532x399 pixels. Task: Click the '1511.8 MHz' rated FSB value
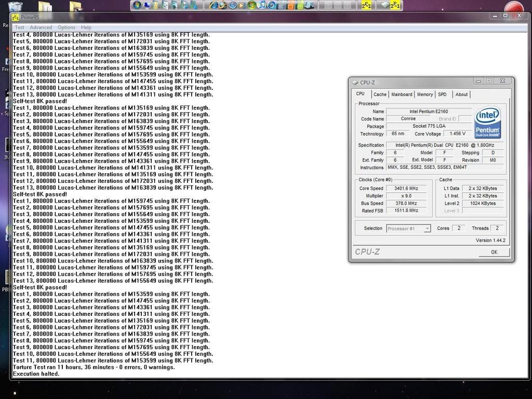tap(406, 211)
